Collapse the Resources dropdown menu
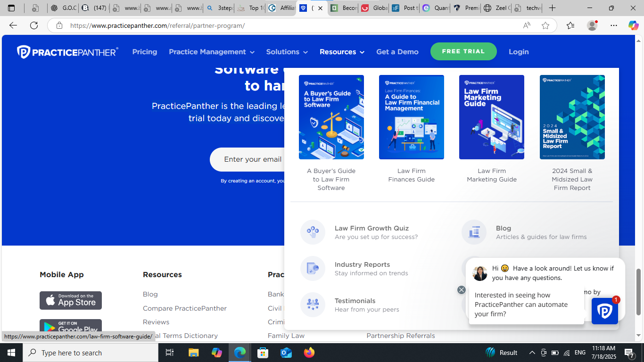The width and height of the screenshot is (644, 362). tap(342, 52)
